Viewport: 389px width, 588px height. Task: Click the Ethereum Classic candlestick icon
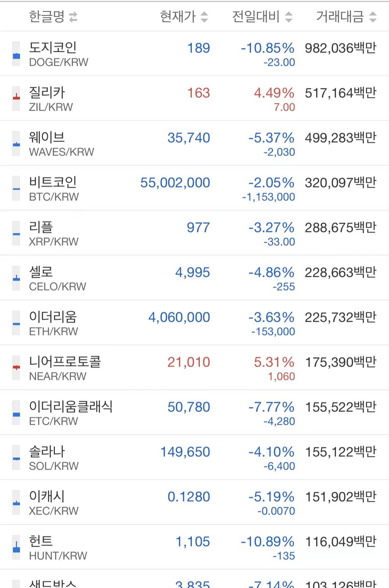coord(16,413)
